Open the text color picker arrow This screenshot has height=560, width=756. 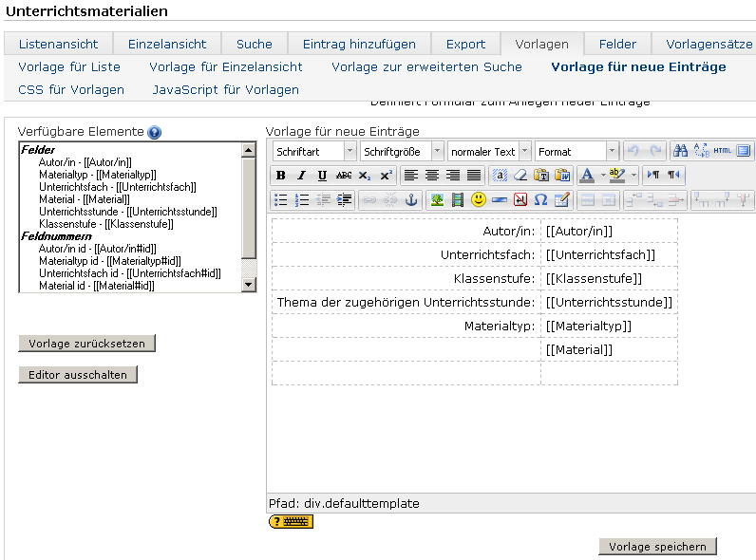[x=602, y=176]
